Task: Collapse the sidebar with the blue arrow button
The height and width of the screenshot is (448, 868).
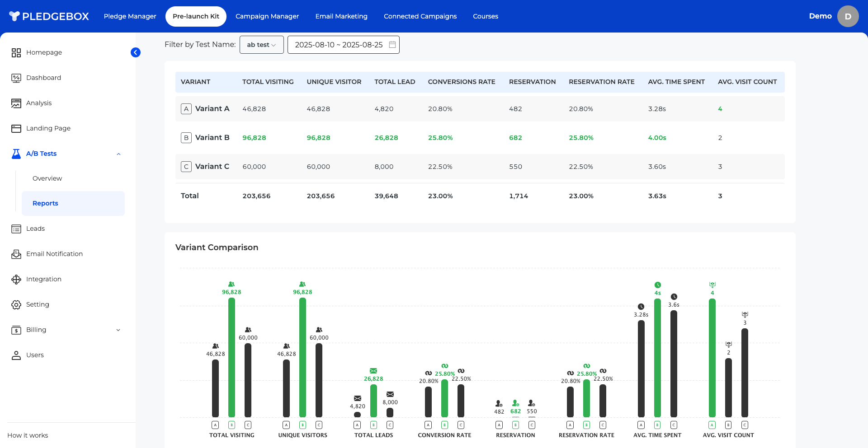Action: pyautogui.click(x=136, y=52)
